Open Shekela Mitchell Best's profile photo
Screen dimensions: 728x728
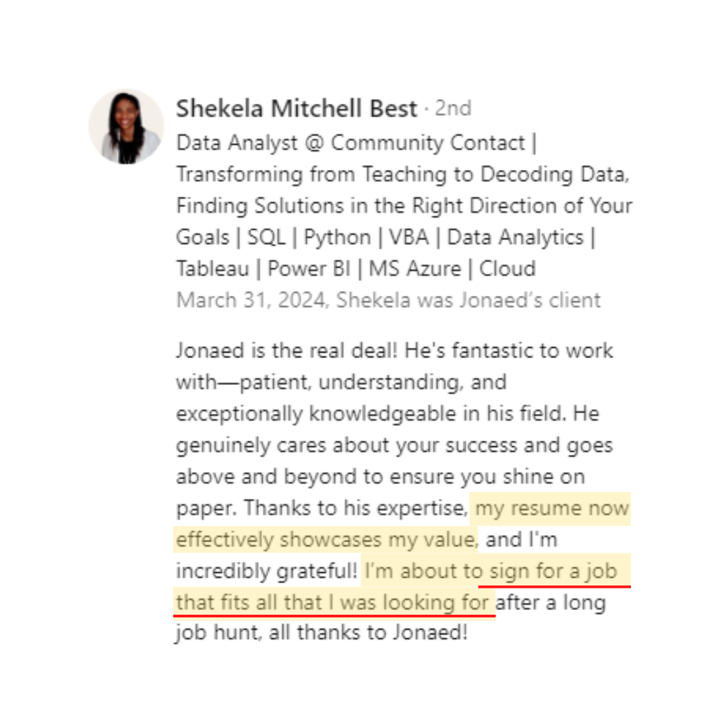coord(126,126)
